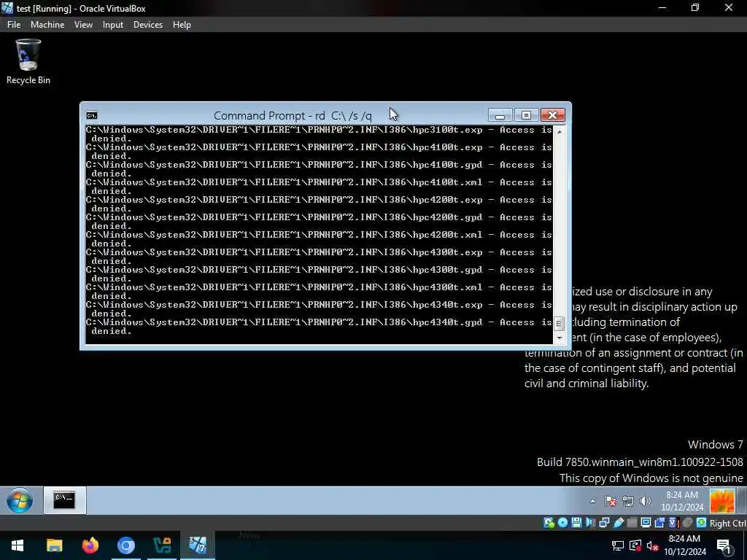Open VirtualBox Manager on host taskbar
Viewport: 747px width, 560px height.
pos(162,545)
